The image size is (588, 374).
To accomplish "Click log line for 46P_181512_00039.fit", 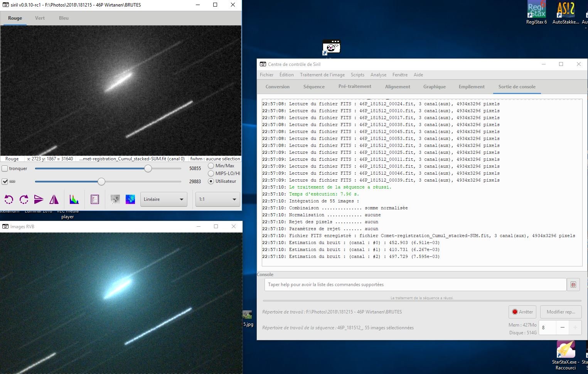I will coord(381,180).
